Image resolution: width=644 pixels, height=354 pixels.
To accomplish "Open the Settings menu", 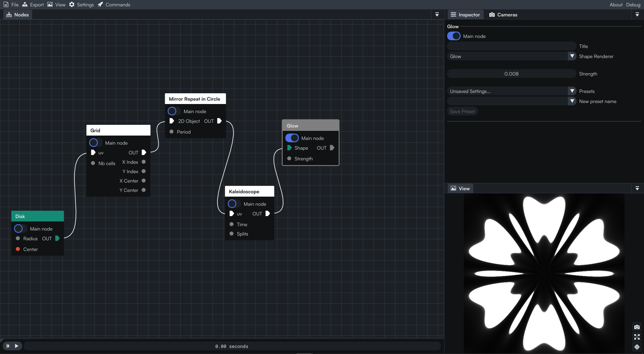I will pos(82,5).
